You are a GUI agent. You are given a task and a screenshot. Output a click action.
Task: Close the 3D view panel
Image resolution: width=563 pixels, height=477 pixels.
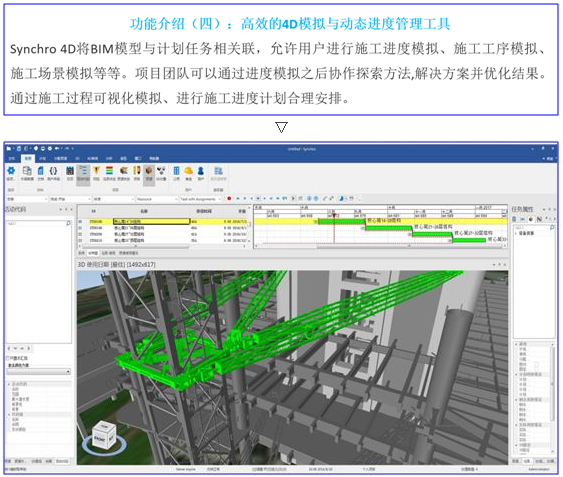505,264
